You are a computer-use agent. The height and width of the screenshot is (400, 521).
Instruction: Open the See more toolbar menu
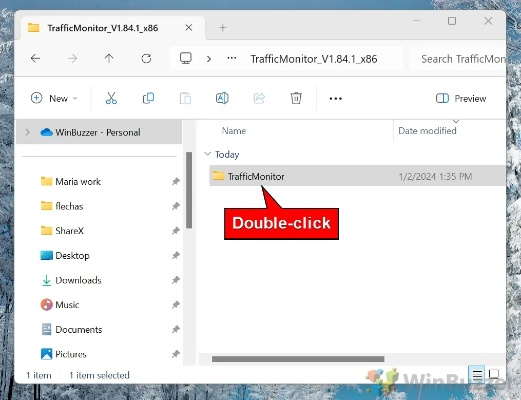click(x=335, y=99)
